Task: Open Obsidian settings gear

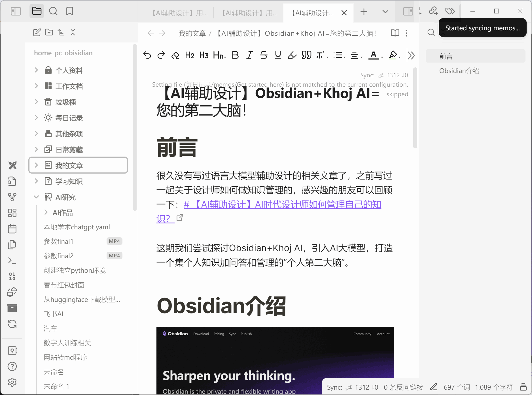Action: tap(12, 382)
